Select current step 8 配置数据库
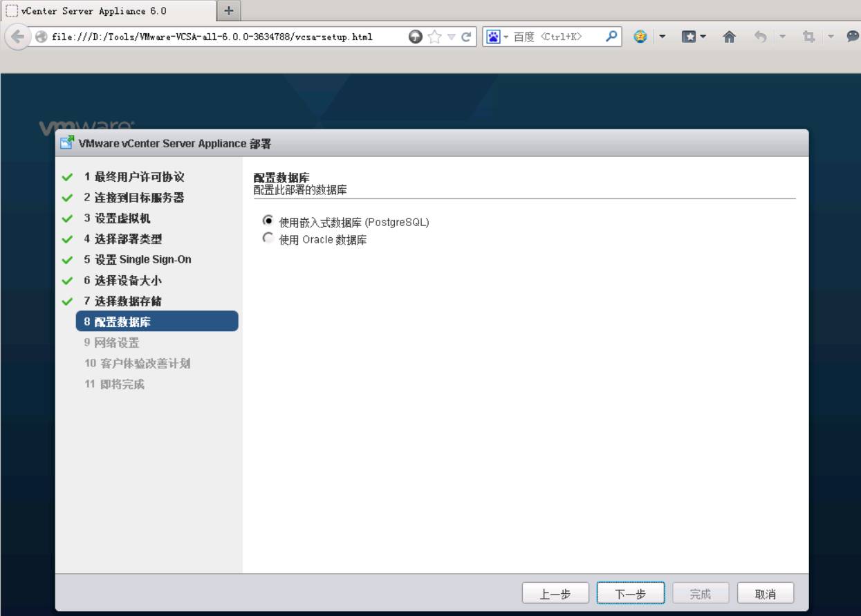 157,321
